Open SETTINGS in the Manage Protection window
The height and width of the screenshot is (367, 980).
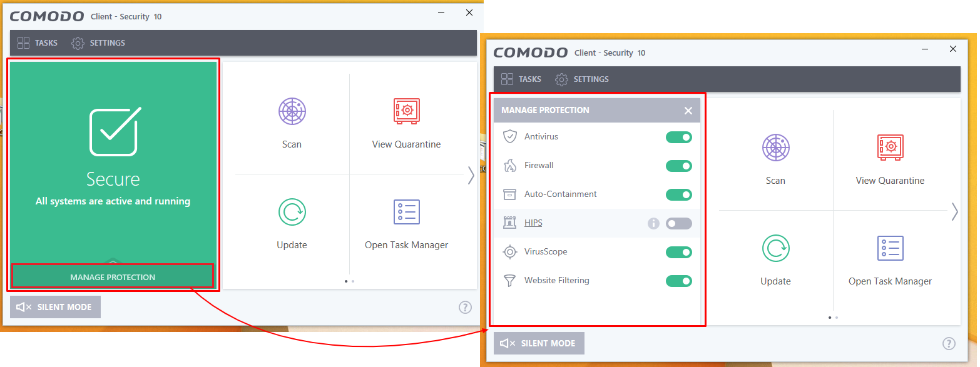click(582, 79)
